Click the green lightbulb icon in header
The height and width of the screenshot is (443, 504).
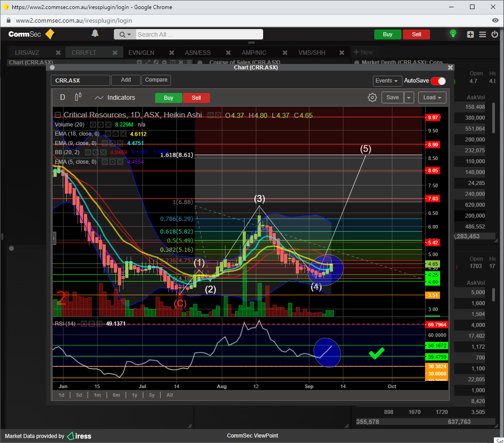click(x=452, y=34)
